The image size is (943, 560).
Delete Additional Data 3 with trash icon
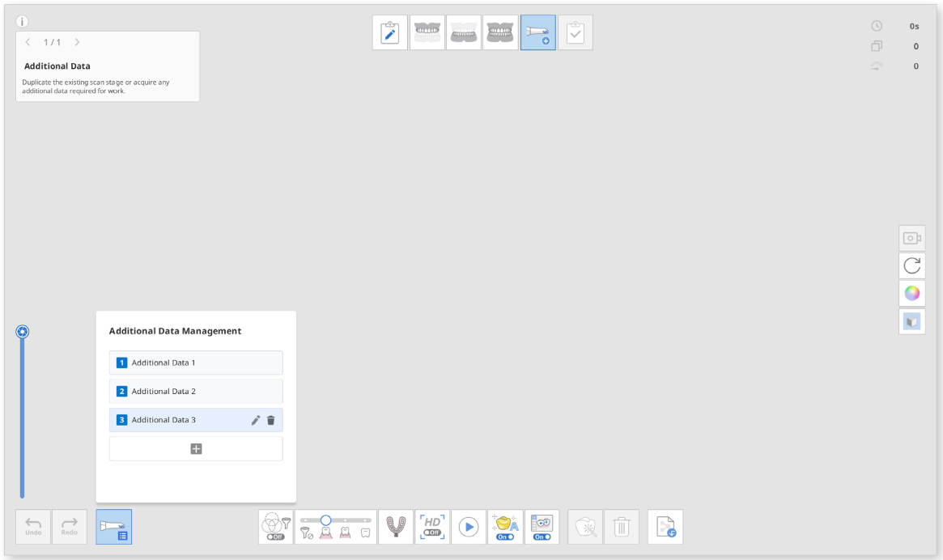[x=270, y=421]
